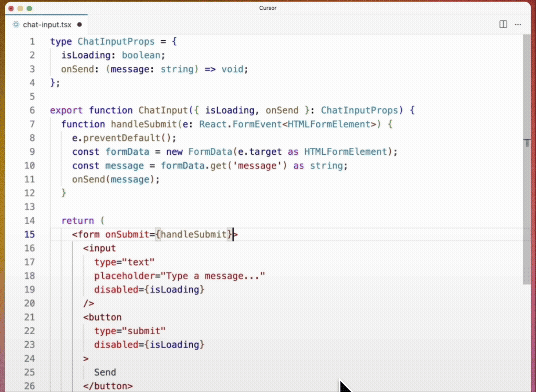Click 'onSubmit' attribute on line 15

pyautogui.click(x=127, y=234)
